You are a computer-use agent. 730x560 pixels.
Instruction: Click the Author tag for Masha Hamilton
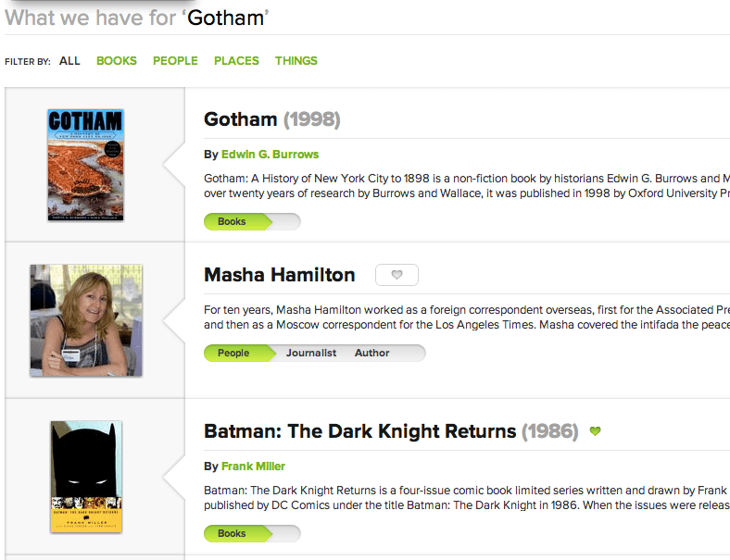tap(372, 354)
